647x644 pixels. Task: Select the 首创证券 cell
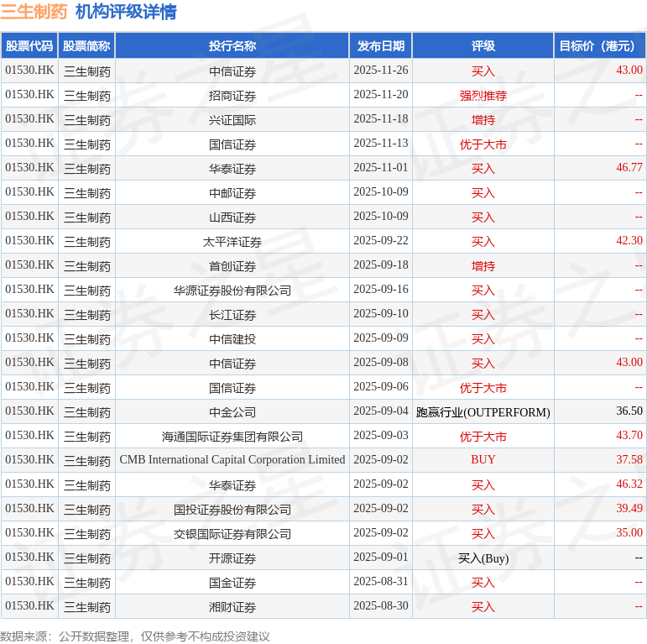point(232,266)
